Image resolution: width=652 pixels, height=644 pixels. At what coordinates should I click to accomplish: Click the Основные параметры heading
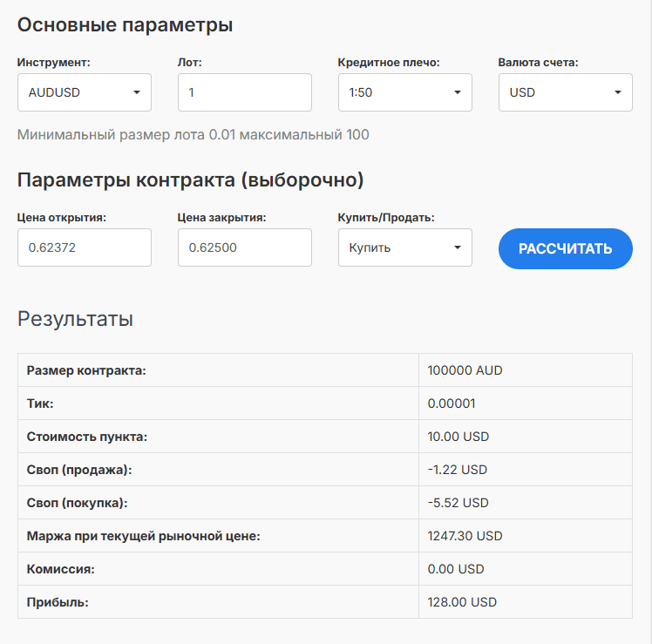click(125, 25)
